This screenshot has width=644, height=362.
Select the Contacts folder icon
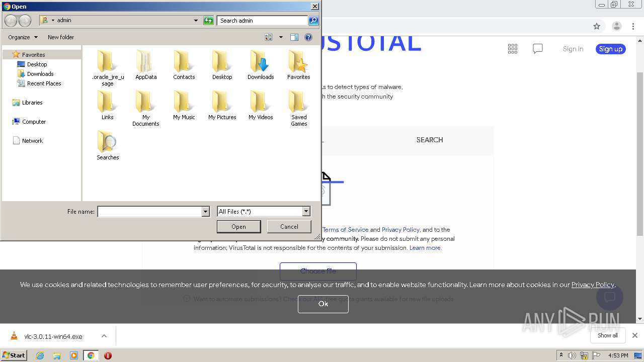click(x=184, y=64)
